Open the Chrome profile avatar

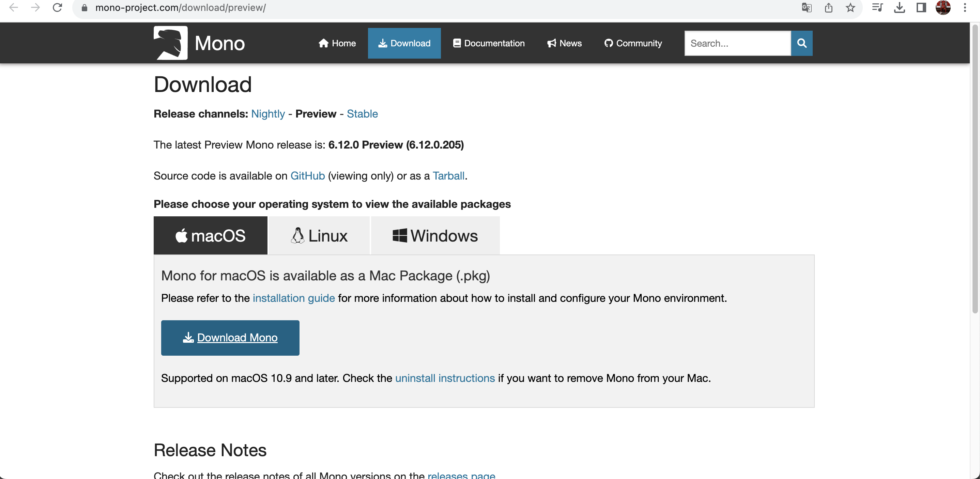pyautogui.click(x=943, y=7)
